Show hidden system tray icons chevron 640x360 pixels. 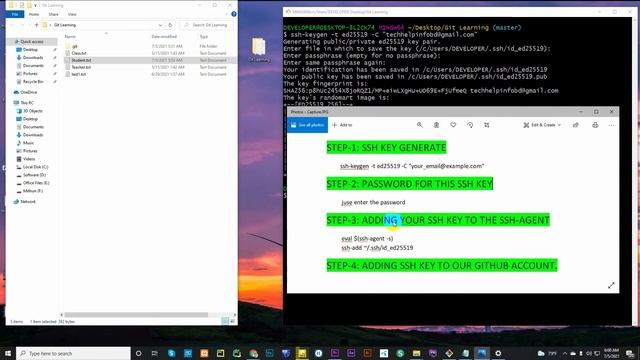click(x=565, y=353)
